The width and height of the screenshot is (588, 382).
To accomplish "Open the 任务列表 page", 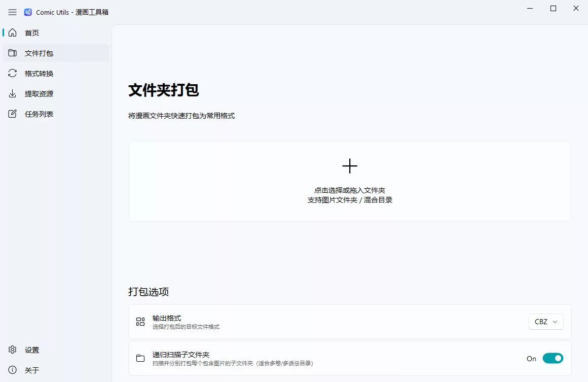I will [x=56, y=114].
